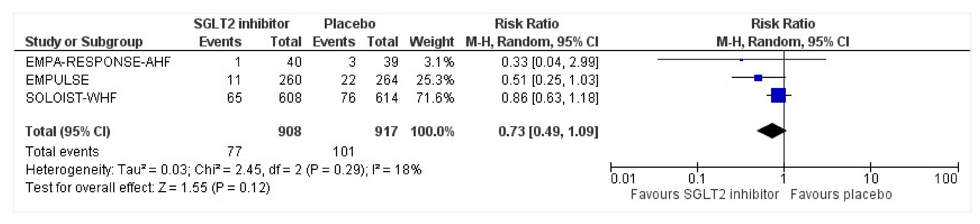This screenshot has width=980, height=224.
Task: Select the "Total (95% CI)" row label
Action: [x=67, y=131]
